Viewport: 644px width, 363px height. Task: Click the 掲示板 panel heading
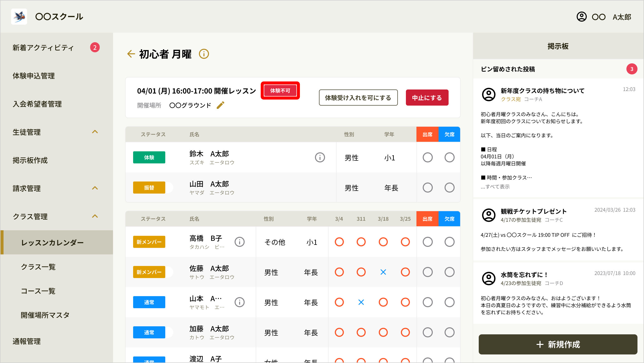pos(558,46)
